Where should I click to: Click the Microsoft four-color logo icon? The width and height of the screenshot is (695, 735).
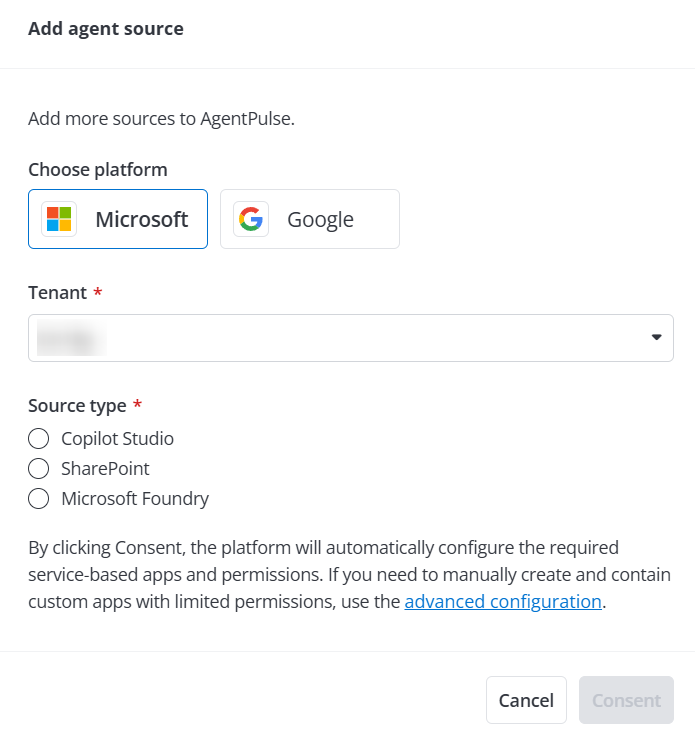click(x=59, y=219)
